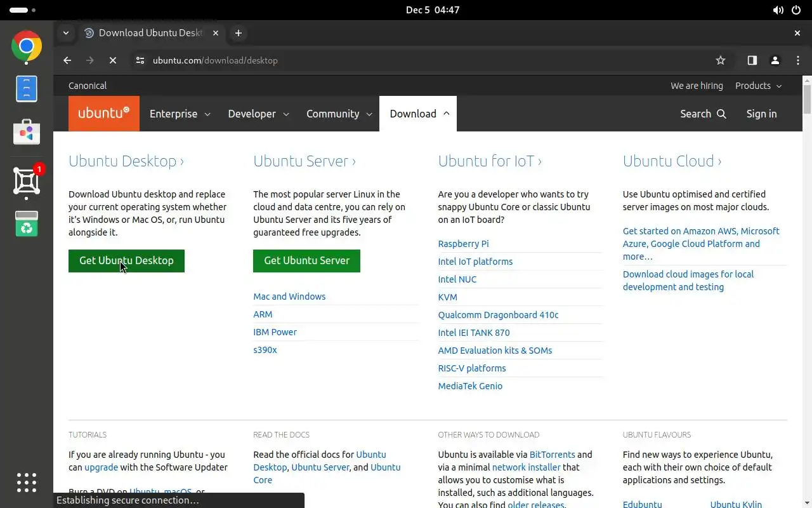Screen dimensions: 812x508
Task: Select the Download Ubuntu Desktop browser tab
Action: pos(151,33)
